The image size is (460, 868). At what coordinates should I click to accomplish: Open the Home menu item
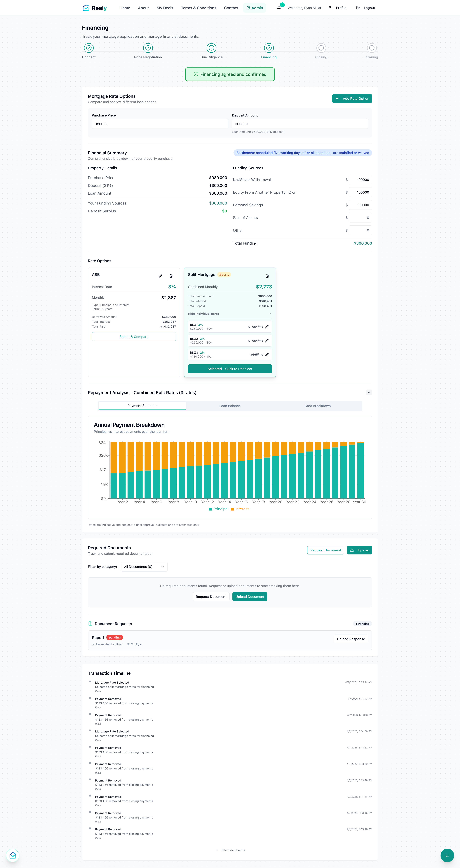tap(125, 8)
